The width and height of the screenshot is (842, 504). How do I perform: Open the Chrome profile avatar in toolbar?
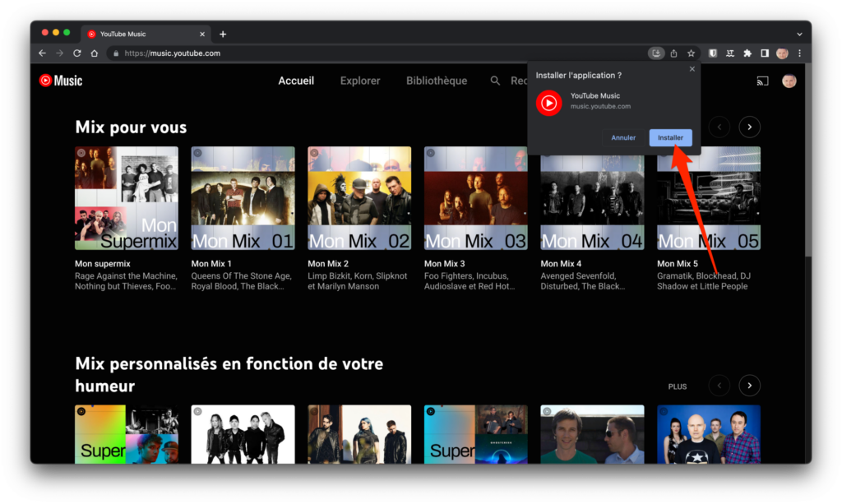(x=783, y=53)
